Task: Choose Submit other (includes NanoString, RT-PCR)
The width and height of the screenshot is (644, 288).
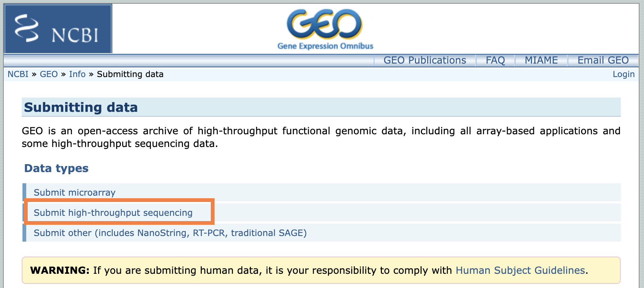Action: click(170, 233)
